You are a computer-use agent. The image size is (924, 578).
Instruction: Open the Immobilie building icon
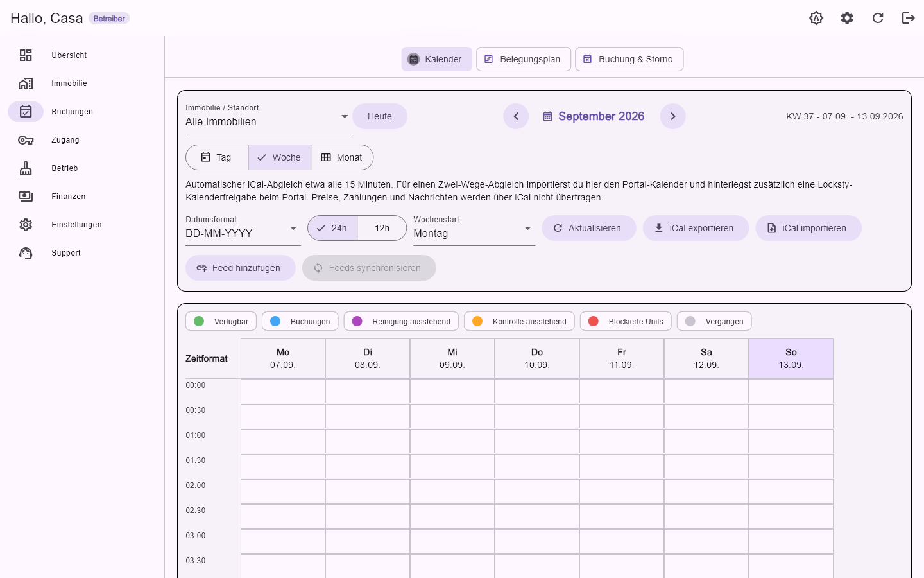(x=26, y=83)
